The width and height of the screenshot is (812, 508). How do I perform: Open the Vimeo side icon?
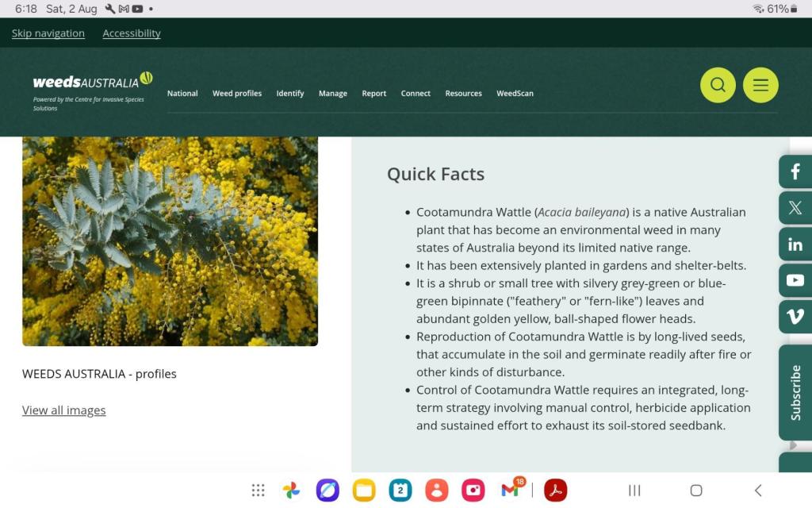click(x=795, y=317)
